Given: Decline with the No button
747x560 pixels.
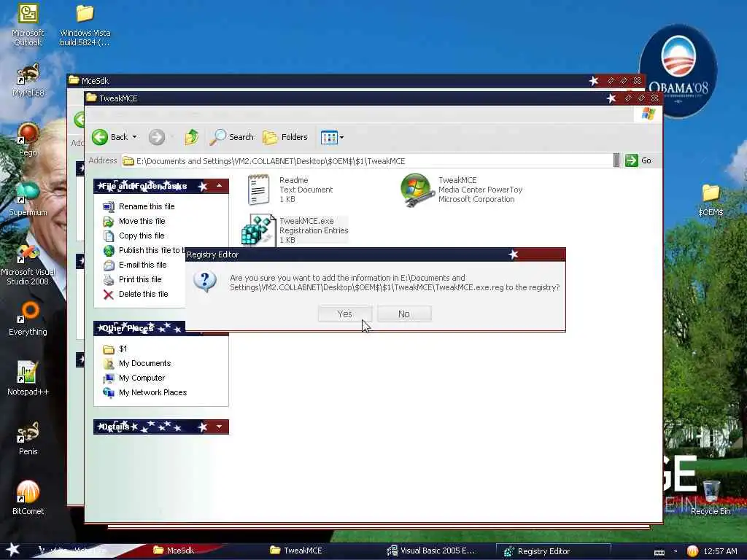Looking at the screenshot, I should (404, 314).
